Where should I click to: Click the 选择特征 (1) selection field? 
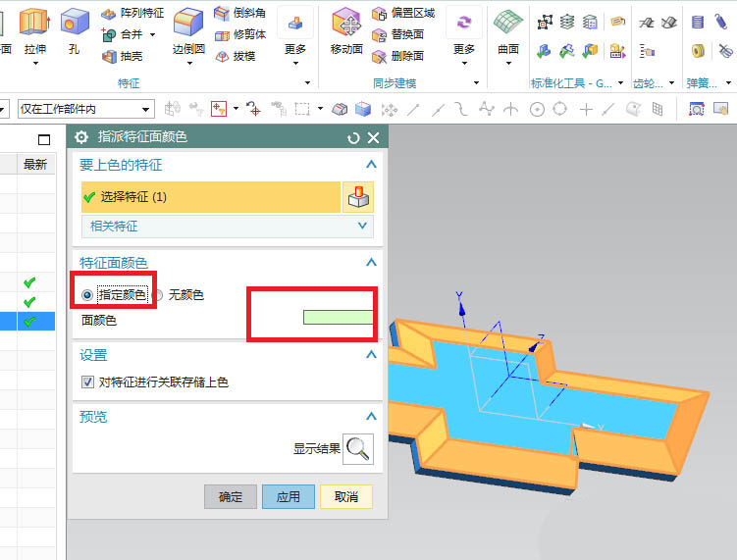[211, 197]
